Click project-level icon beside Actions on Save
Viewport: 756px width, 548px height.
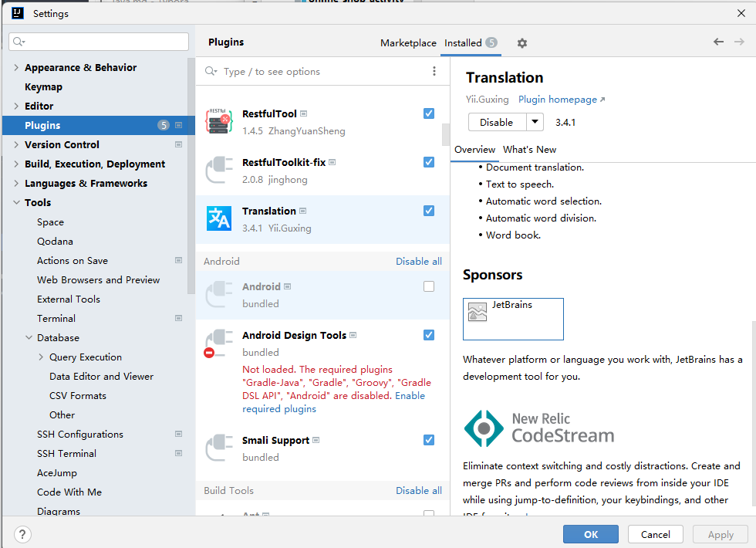point(178,261)
